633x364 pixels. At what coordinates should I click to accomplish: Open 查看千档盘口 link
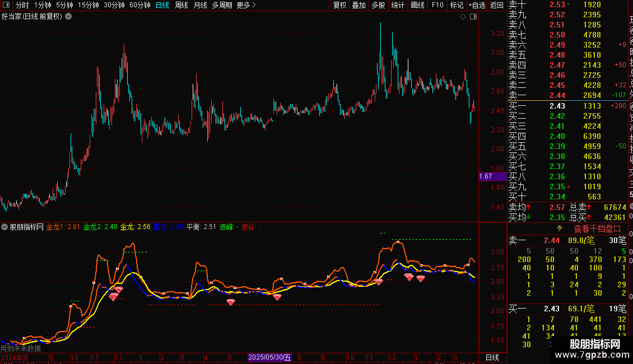click(597, 228)
